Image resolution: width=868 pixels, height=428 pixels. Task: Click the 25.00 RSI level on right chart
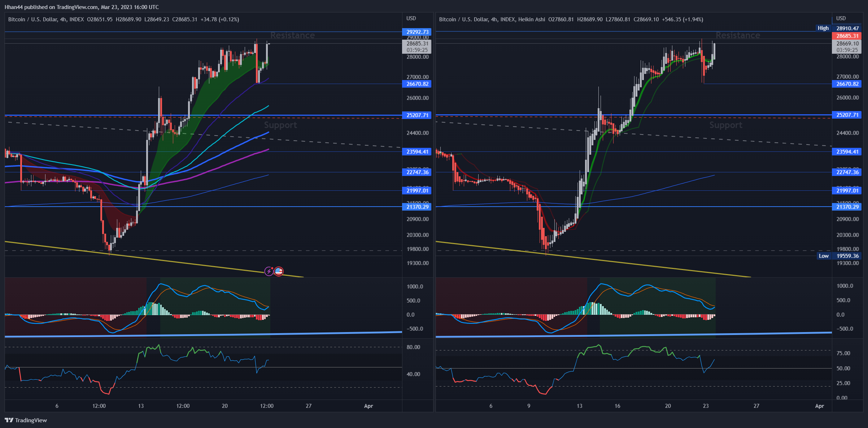pos(843,383)
